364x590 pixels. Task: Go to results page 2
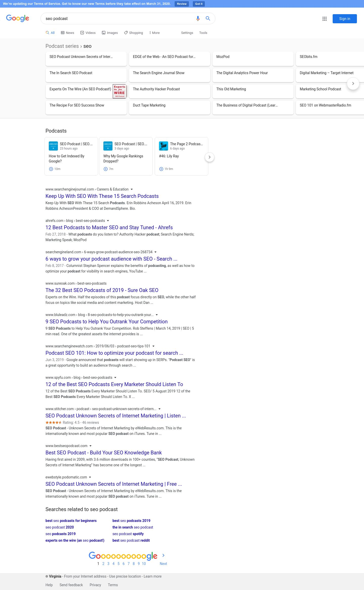[x=103, y=563]
